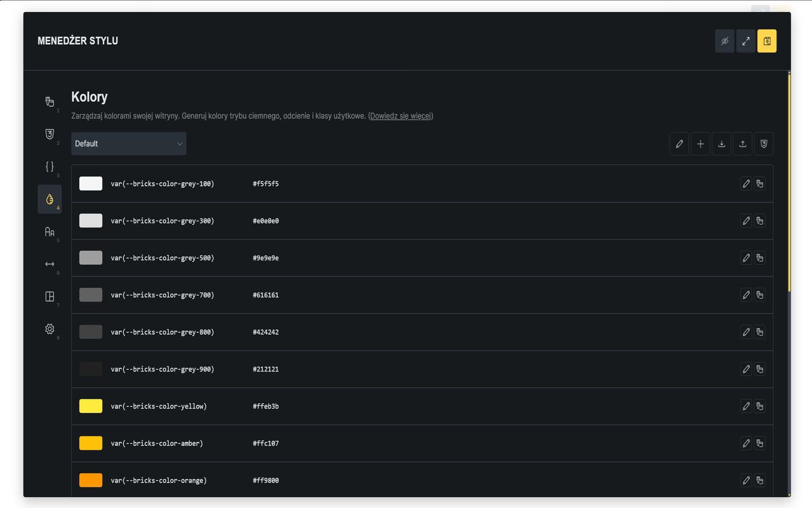This screenshot has height=508, width=812.
Task: Open the Colors tab with droplet icon
Action: pyautogui.click(x=50, y=199)
